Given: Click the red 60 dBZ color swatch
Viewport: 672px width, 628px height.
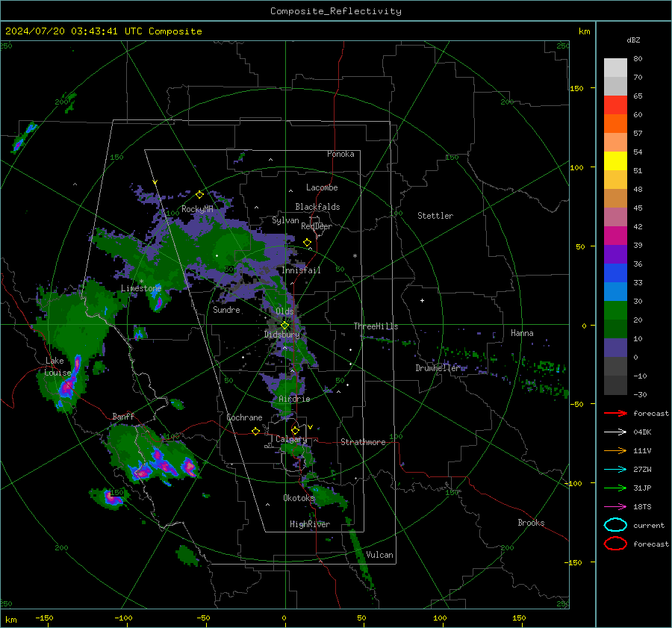Looking at the screenshot, I should (615, 105).
